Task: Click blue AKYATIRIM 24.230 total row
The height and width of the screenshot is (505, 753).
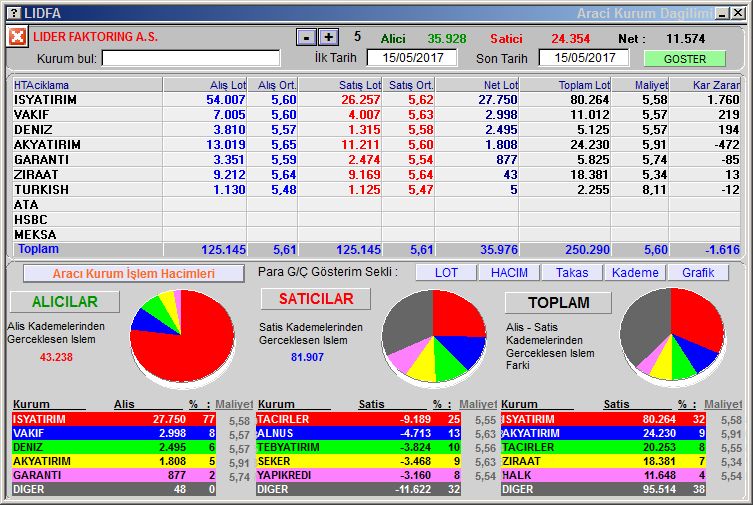Action: [604, 433]
